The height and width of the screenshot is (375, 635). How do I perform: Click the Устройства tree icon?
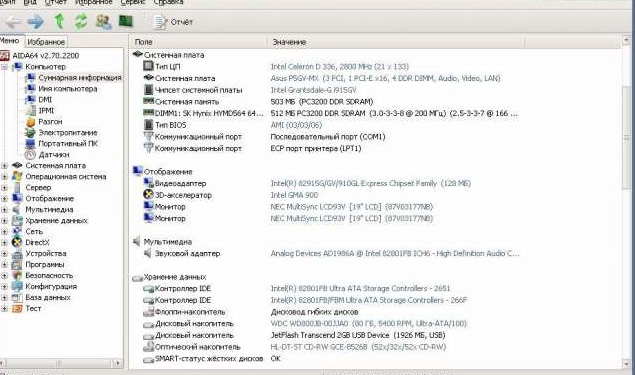[x=17, y=254]
